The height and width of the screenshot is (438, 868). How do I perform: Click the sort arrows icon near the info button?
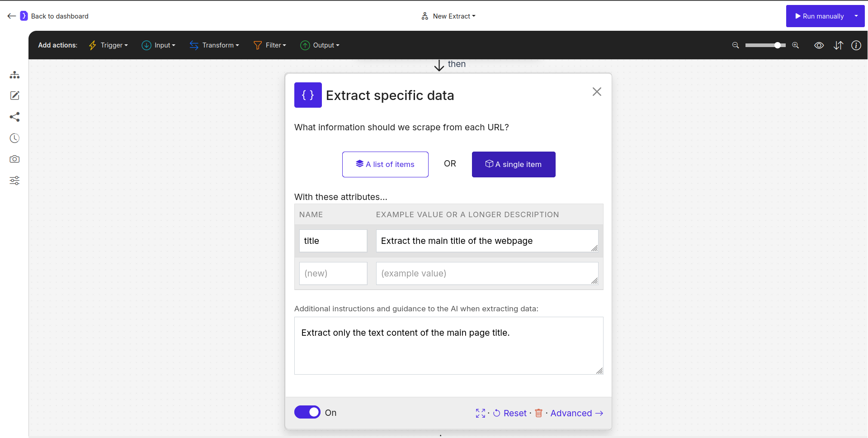(838, 45)
